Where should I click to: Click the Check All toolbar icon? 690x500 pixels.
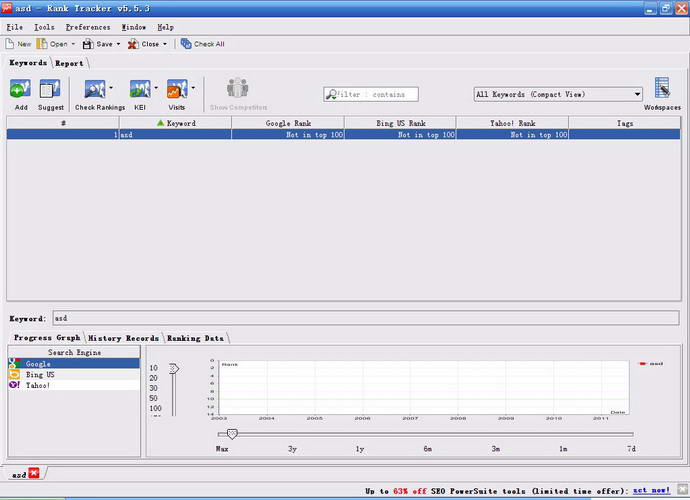click(x=186, y=44)
